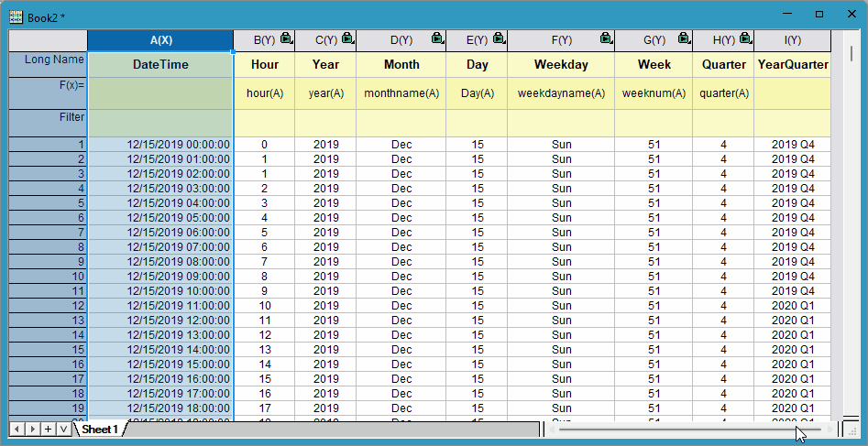Screen dimensions: 868x446
Task: Open the sheet list with the V button
Action: (63, 429)
